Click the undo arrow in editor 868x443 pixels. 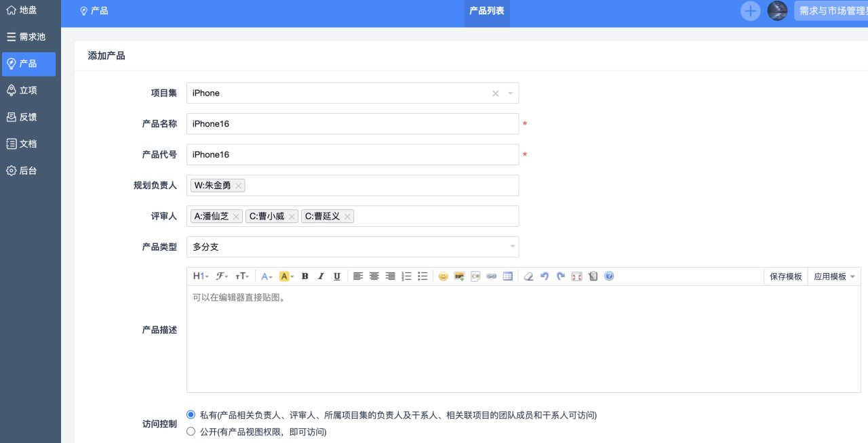click(544, 276)
